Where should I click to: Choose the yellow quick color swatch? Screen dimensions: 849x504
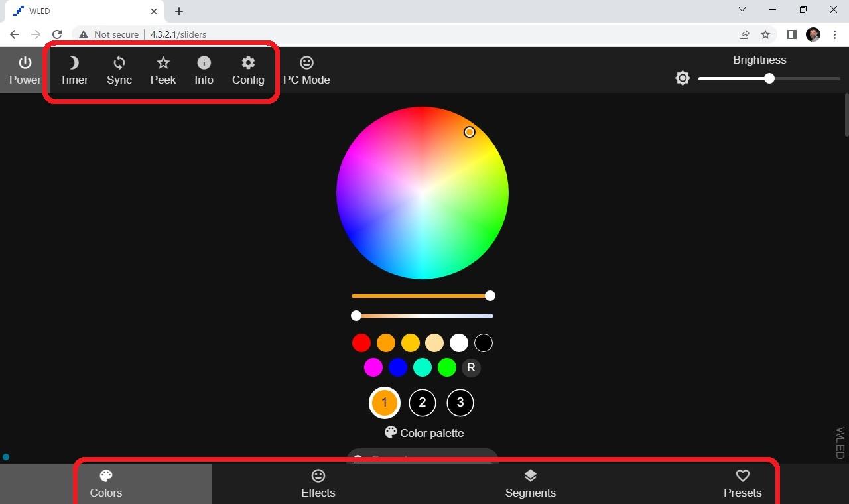coord(411,343)
